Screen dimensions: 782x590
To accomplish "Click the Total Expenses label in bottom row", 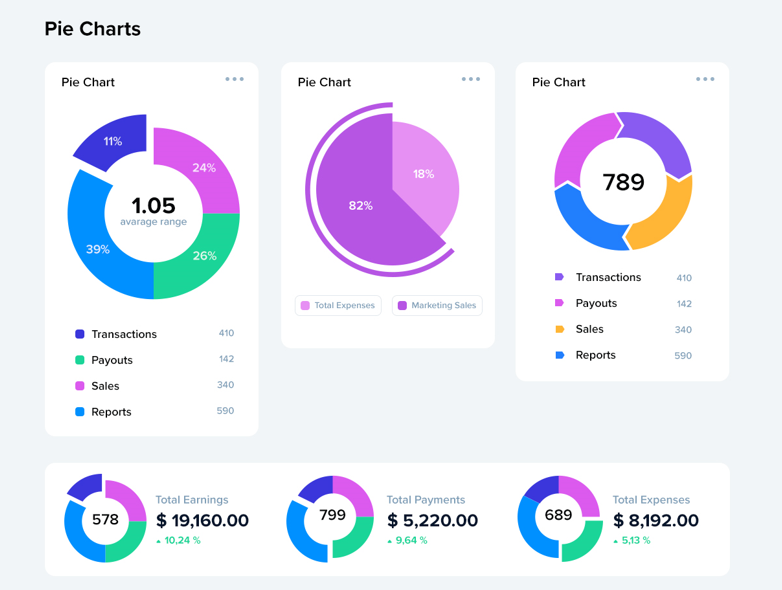I will point(651,500).
